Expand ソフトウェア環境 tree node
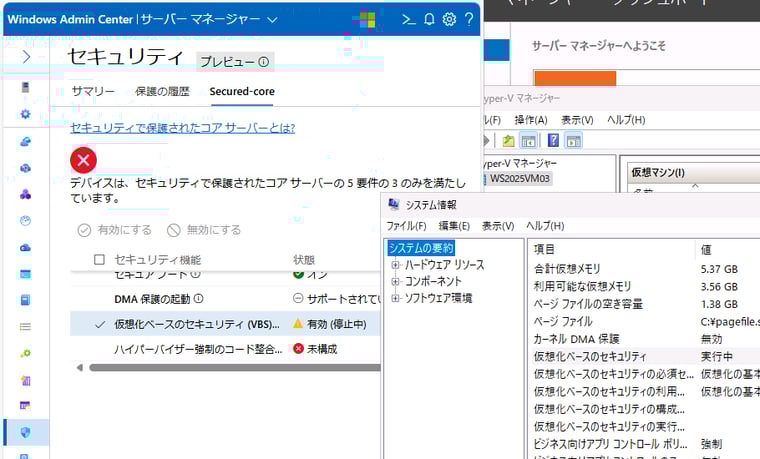The height and width of the screenshot is (459, 760). [396, 298]
